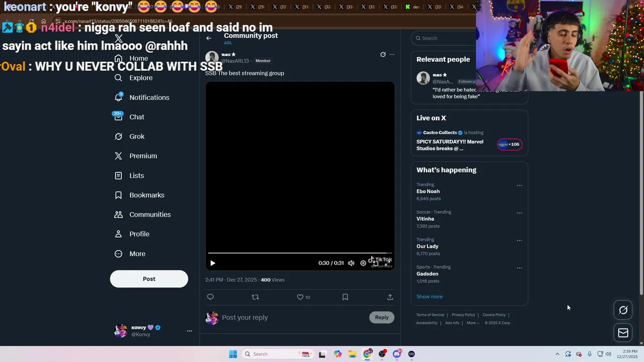Image resolution: width=644 pixels, height=362 pixels.
Task: Open video settings gear
Action: point(363,263)
